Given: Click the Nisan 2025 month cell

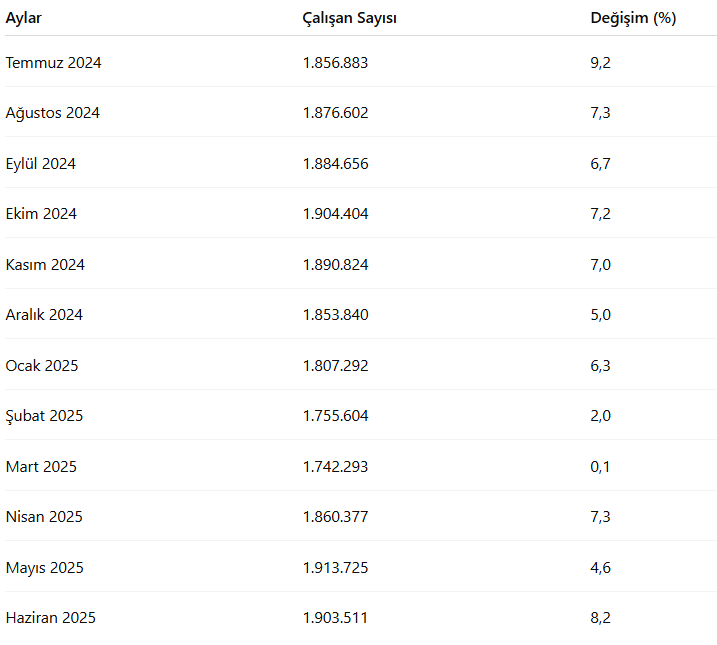Looking at the screenshot, I should 44,517.
